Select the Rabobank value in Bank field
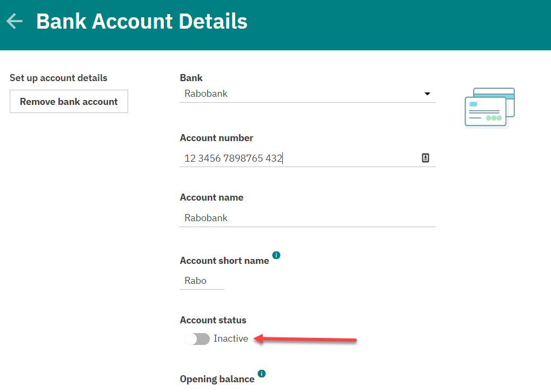The height and width of the screenshot is (392, 551). coord(206,94)
